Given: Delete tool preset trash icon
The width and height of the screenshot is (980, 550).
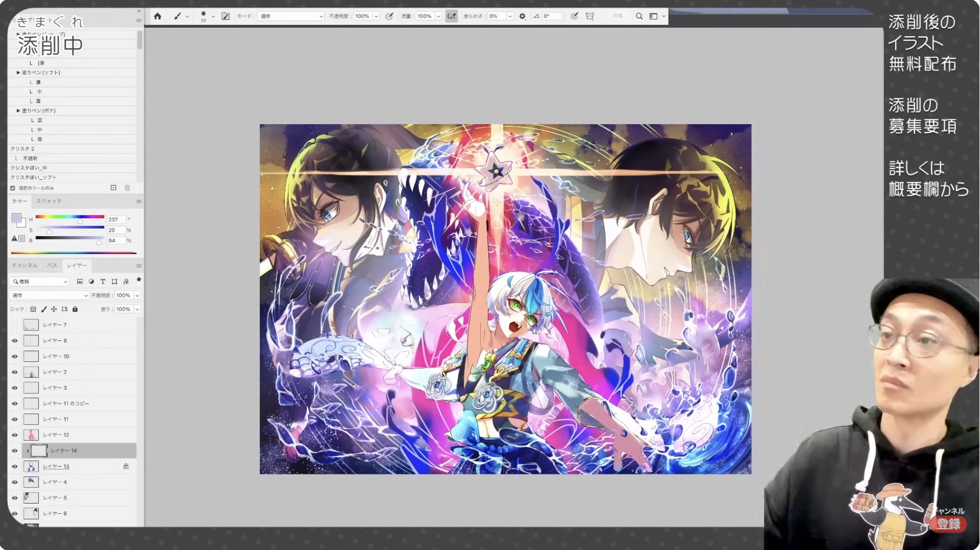Looking at the screenshot, I should 127,188.
